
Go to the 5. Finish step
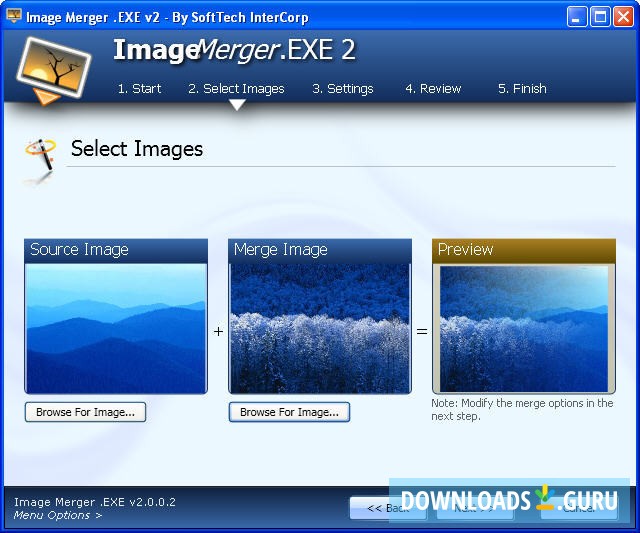[522, 89]
